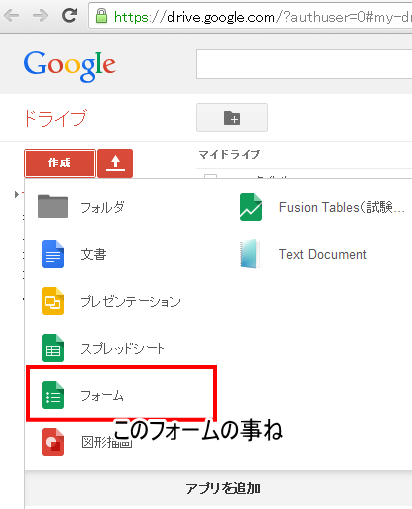Click the new folder toolbar button
This screenshot has width=412, height=509.
(232, 117)
